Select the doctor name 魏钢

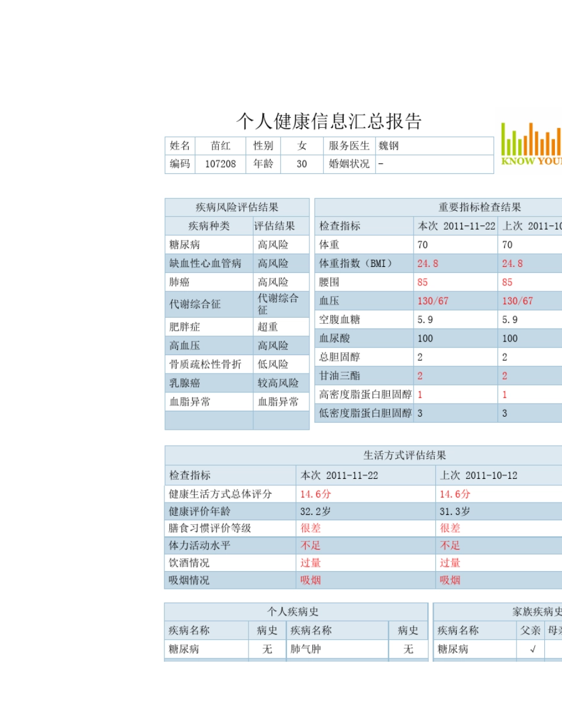(389, 146)
